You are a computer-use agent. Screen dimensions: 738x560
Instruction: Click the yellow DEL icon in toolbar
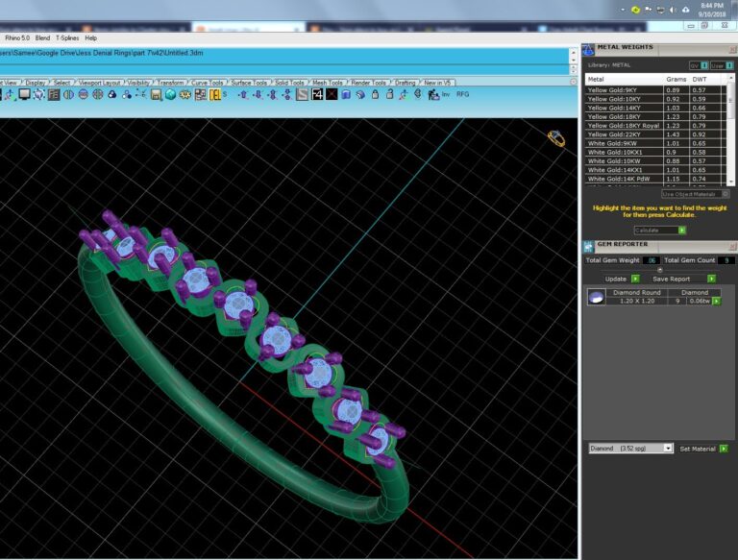[215, 94]
